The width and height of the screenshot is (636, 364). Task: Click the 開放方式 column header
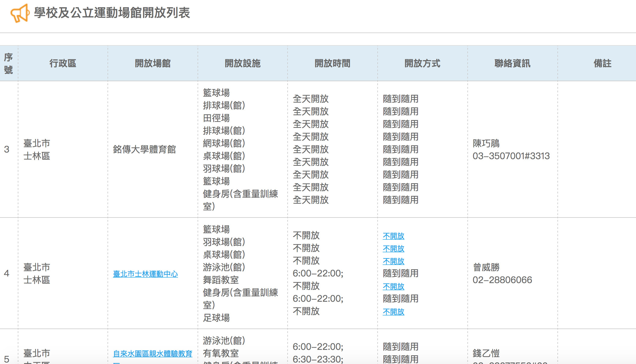click(x=422, y=63)
